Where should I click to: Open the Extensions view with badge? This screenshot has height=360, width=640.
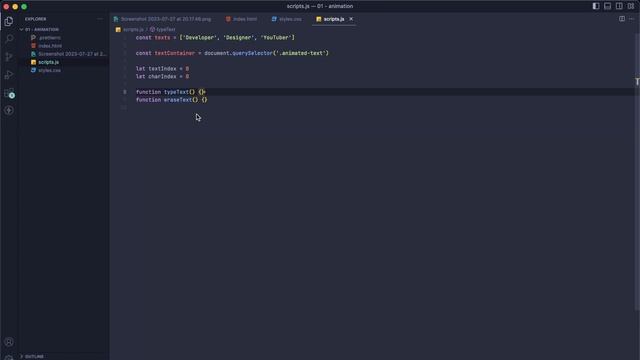click(9, 93)
